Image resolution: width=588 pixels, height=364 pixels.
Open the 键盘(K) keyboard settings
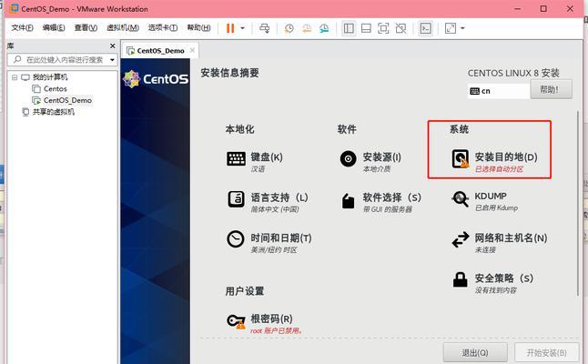pos(255,162)
